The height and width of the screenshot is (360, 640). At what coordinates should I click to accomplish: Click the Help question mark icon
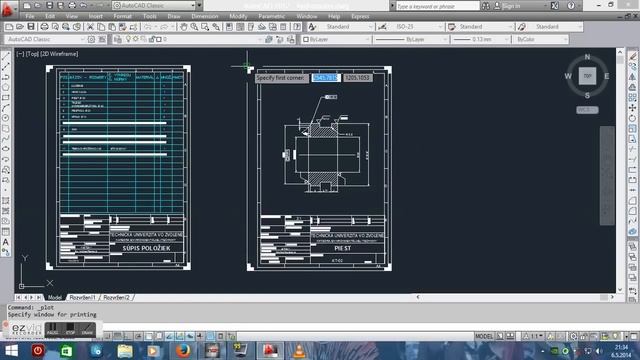pos(571,6)
